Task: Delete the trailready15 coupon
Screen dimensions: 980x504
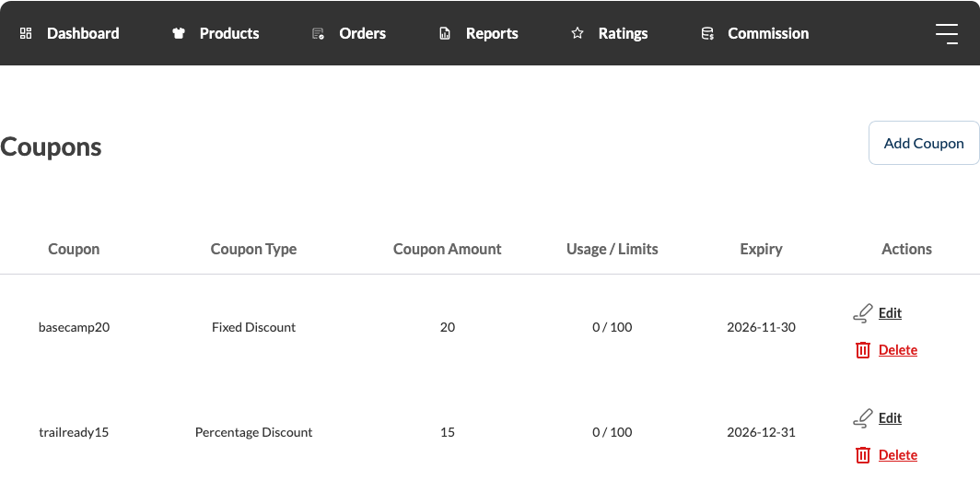Action: (897, 455)
